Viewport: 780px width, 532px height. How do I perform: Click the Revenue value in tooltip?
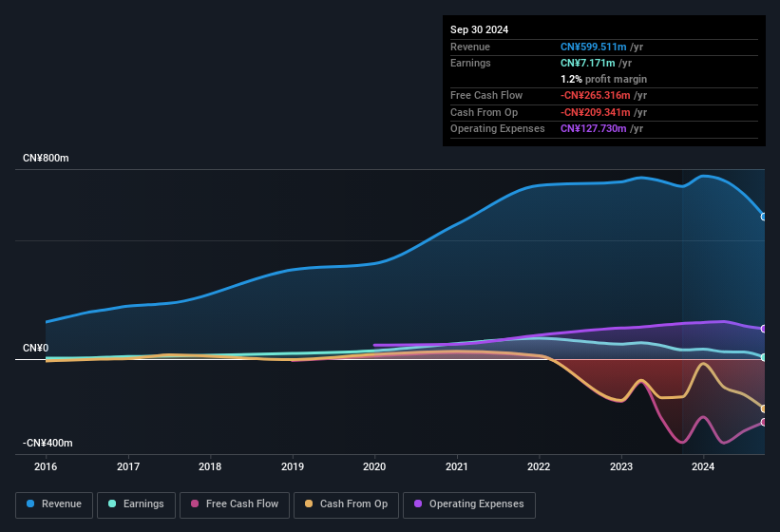tap(594, 47)
